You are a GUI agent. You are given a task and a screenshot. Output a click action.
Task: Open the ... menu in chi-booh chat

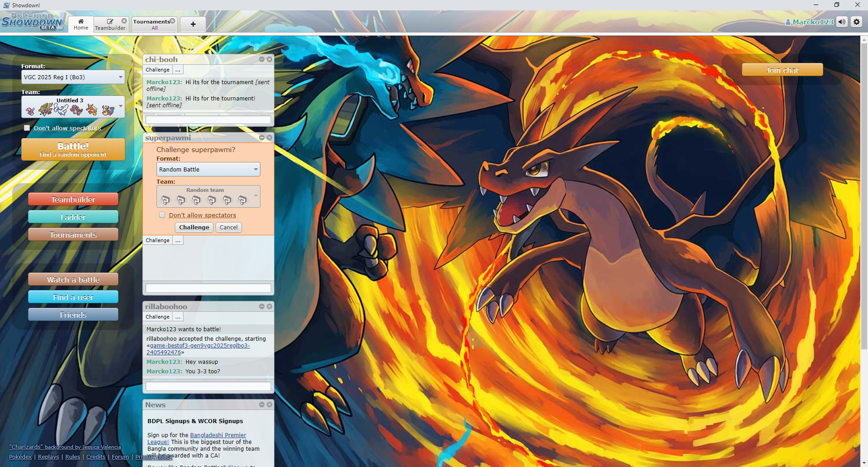click(178, 70)
